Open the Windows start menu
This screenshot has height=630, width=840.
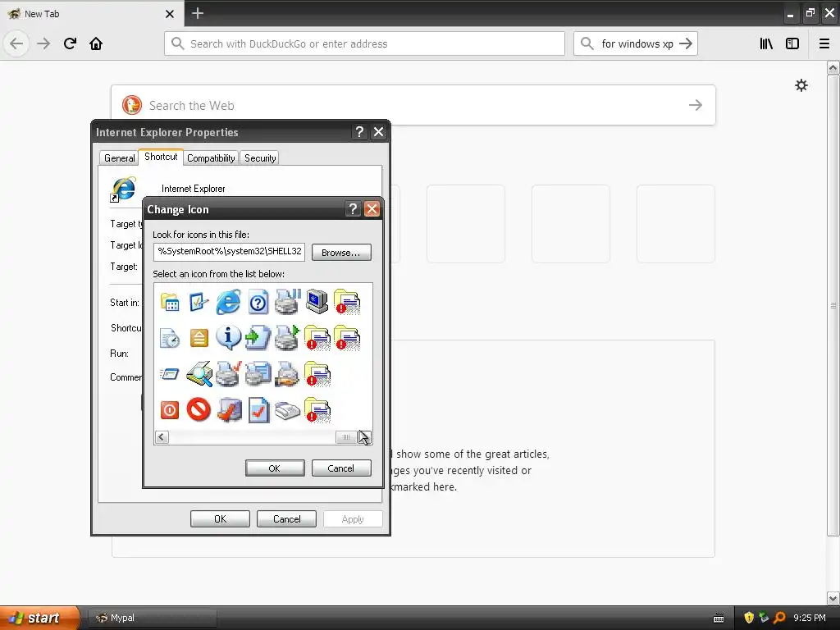39,618
